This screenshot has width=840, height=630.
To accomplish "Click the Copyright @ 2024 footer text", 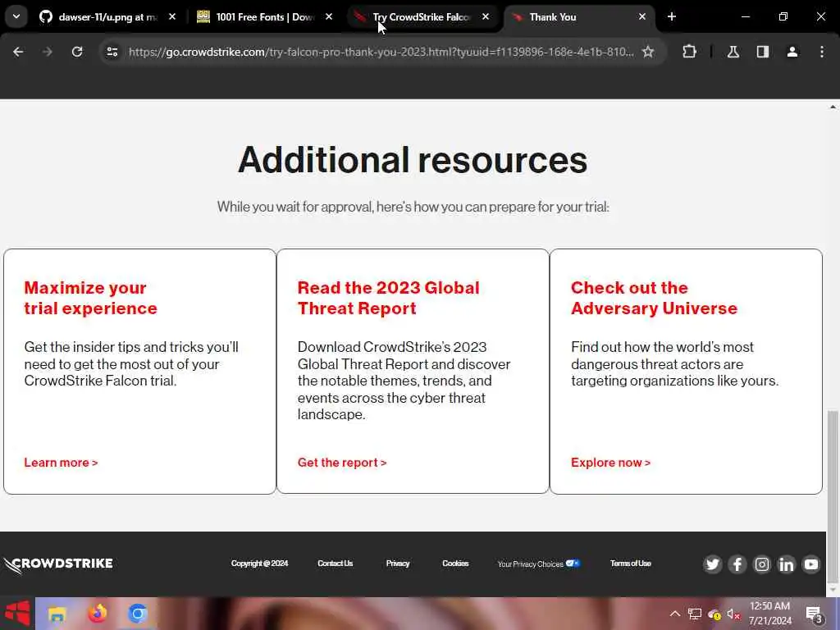I will [x=259, y=564].
